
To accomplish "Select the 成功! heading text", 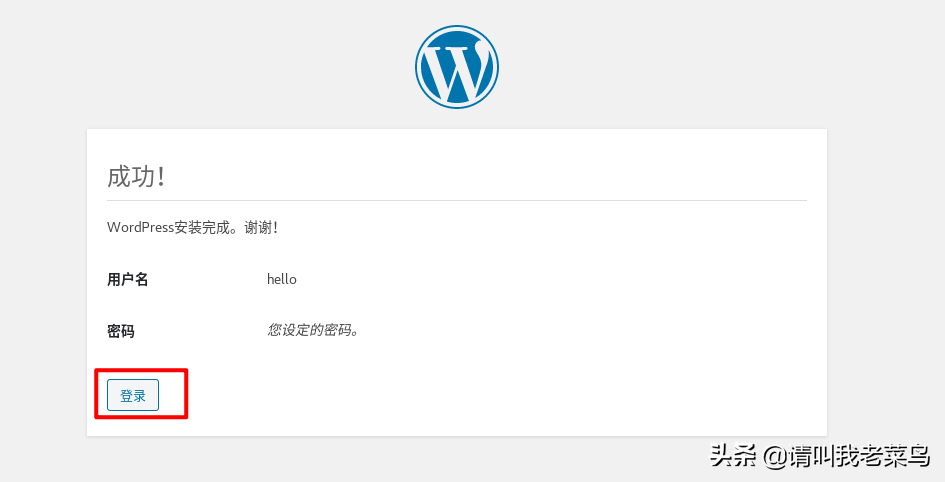I will click(136, 177).
